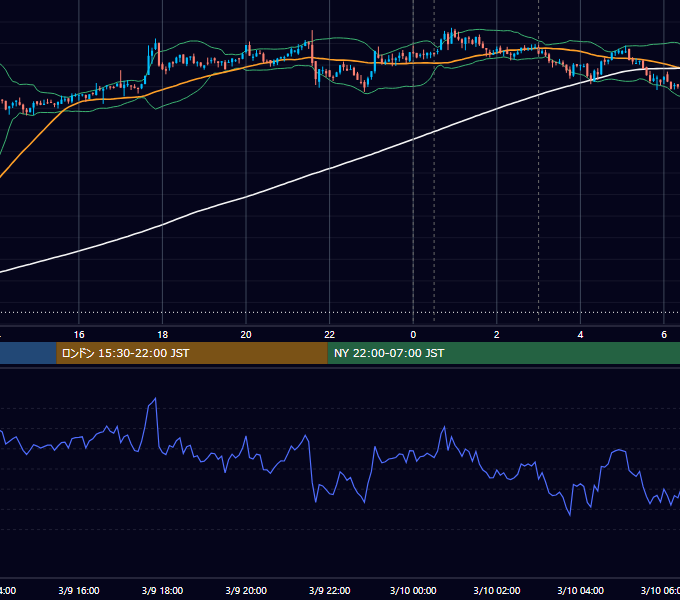This screenshot has width=680, height=600.
Task: Click the 3/9 18:00 date label
Action: click(163, 590)
